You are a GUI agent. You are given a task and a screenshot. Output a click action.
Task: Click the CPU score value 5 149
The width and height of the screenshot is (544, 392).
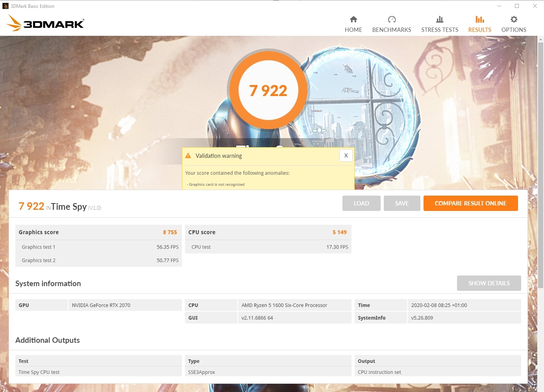tap(340, 232)
